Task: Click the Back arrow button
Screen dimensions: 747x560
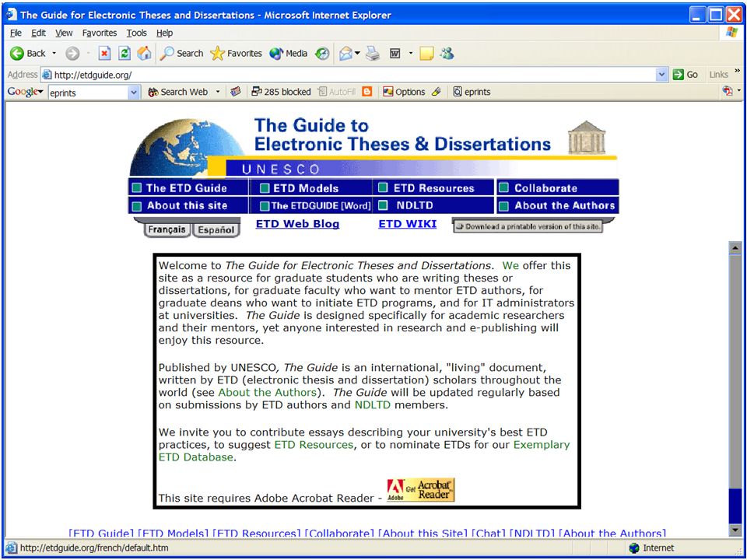Action: click(28, 54)
